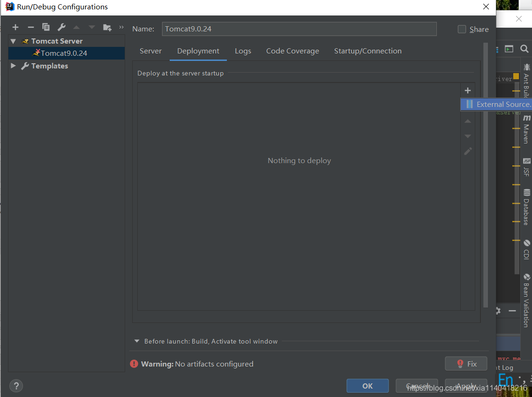Viewport: 532px width, 397px height.
Task: Move configuration down in the left toolbar
Action: tap(91, 28)
